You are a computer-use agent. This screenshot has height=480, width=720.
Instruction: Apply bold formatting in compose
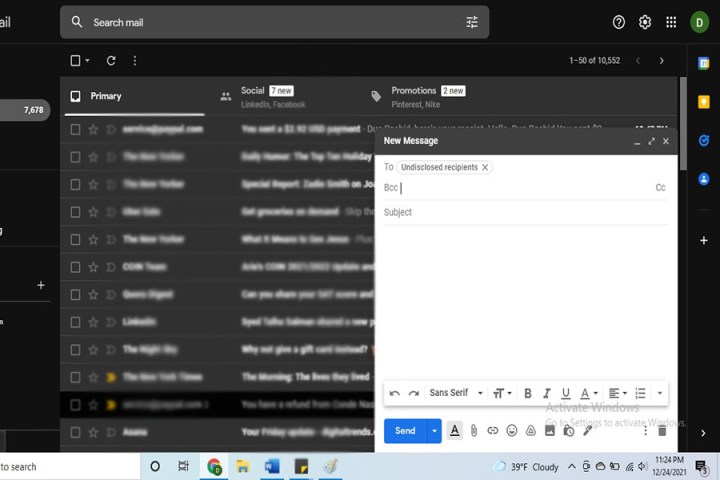[x=528, y=393]
